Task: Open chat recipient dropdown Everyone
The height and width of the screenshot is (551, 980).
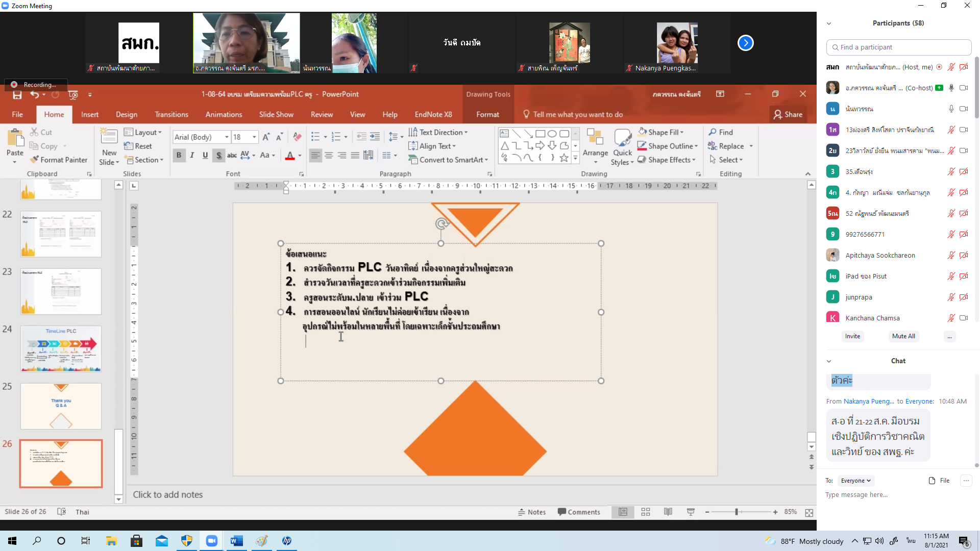Action: [855, 481]
